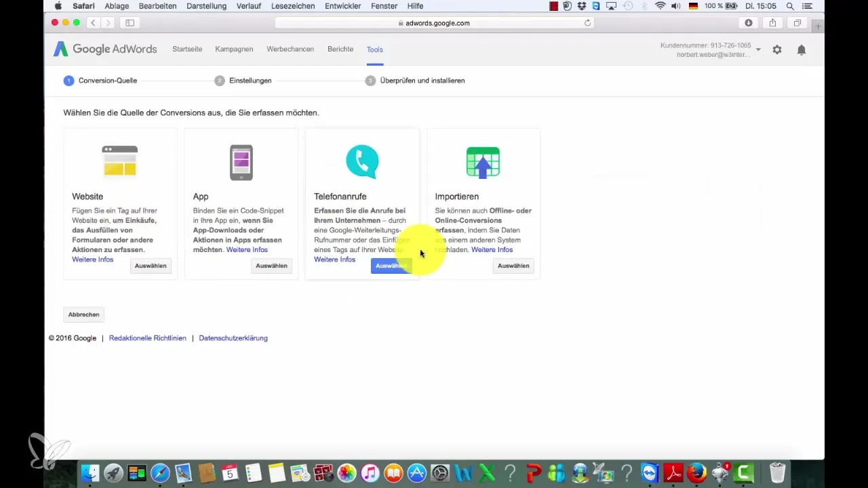
Task: Click the Abbrechen button
Action: pos(83,314)
